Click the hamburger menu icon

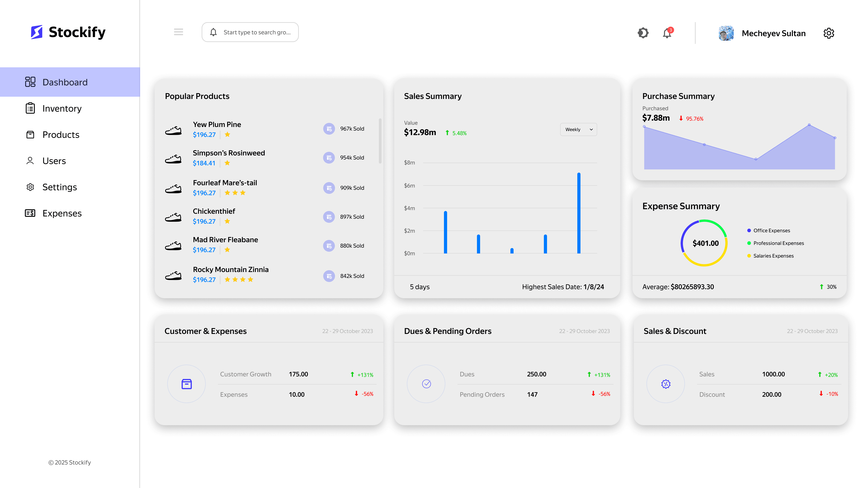click(x=178, y=32)
